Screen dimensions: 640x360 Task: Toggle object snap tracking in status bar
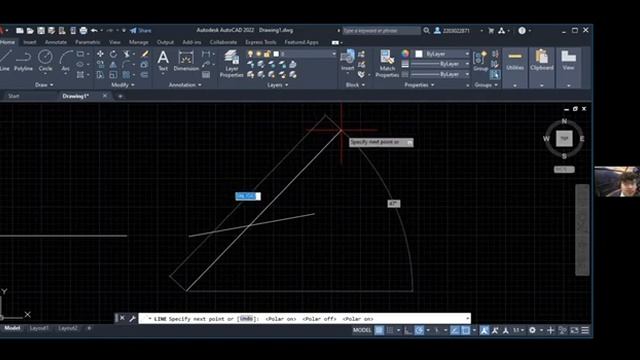455,330
